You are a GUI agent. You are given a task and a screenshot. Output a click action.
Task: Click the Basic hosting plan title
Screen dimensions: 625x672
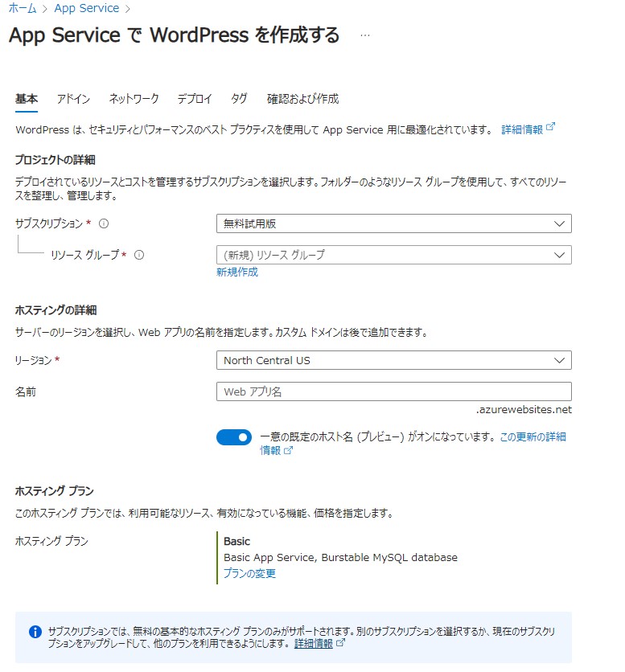pos(236,541)
